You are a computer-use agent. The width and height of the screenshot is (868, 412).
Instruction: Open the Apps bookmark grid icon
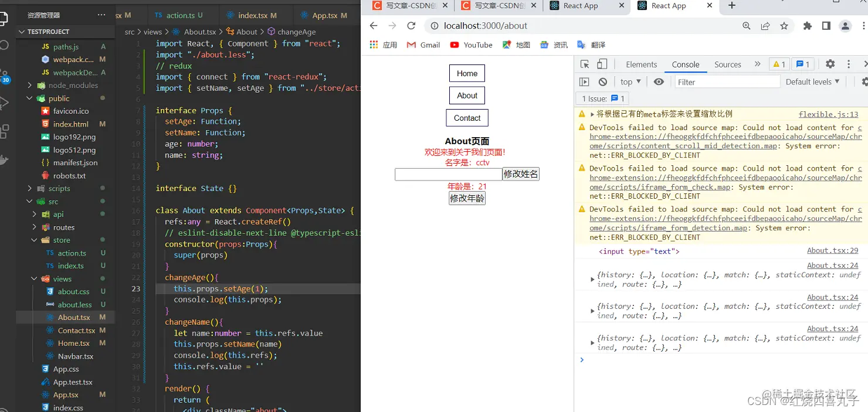[374, 45]
